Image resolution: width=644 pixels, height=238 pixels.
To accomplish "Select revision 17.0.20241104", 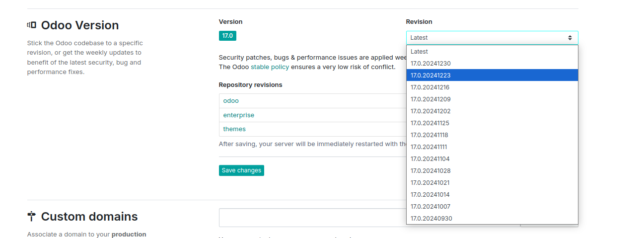I will click(430, 159).
